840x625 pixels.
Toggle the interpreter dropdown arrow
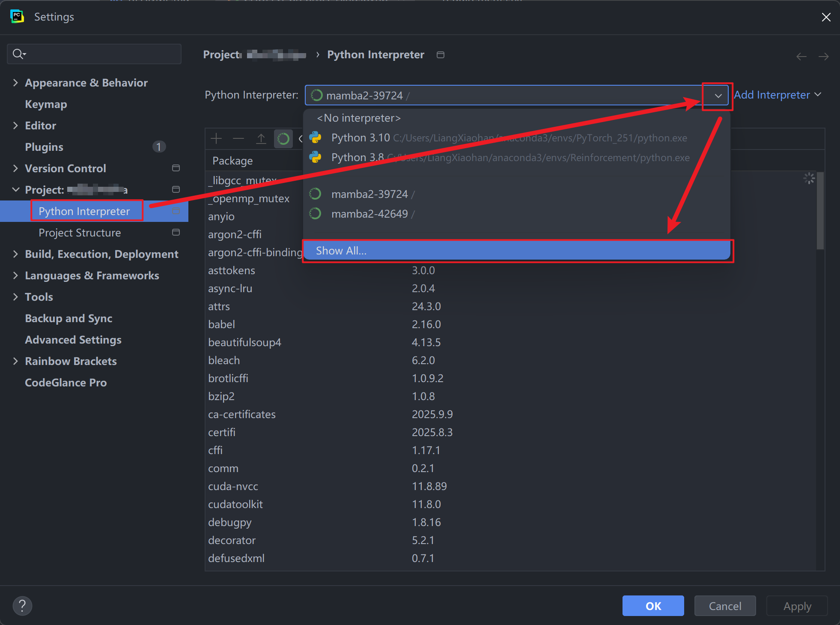[x=718, y=96]
